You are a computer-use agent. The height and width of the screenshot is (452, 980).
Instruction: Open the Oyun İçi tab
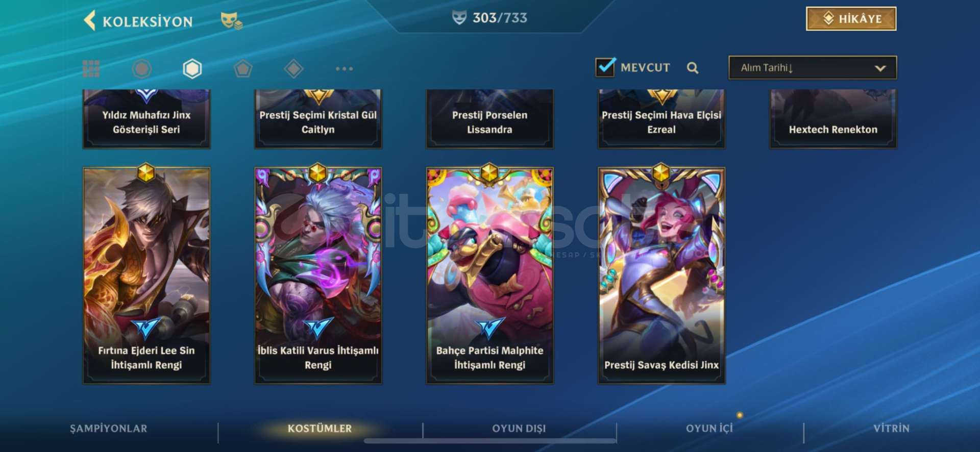click(x=709, y=429)
